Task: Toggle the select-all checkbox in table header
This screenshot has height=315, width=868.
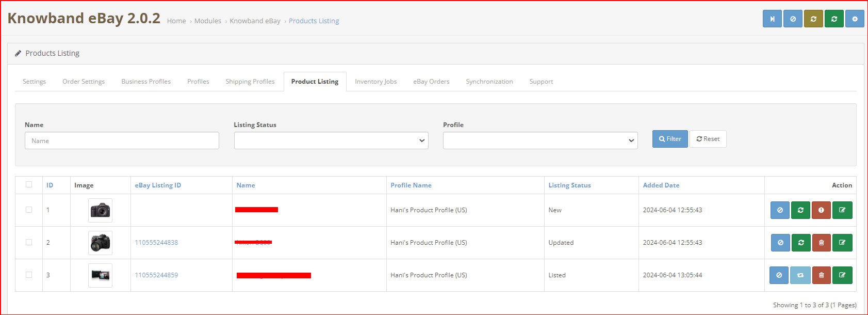Action: (29, 184)
